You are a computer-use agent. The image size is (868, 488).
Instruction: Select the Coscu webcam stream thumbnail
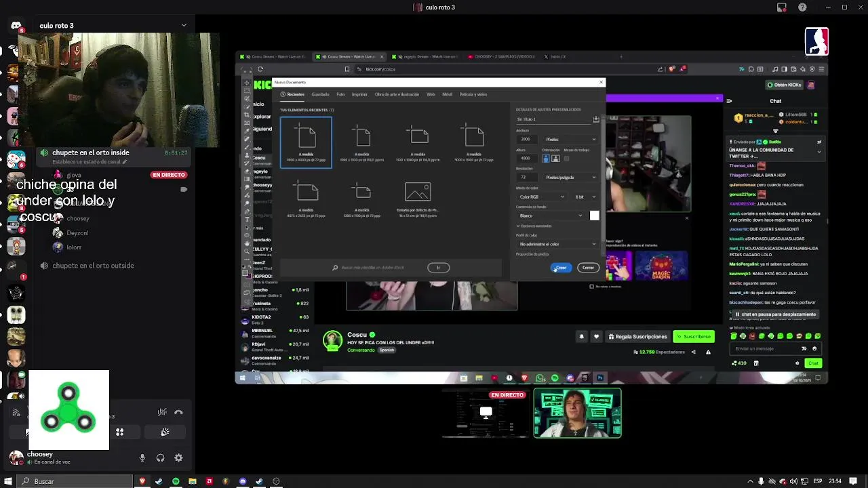577,413
